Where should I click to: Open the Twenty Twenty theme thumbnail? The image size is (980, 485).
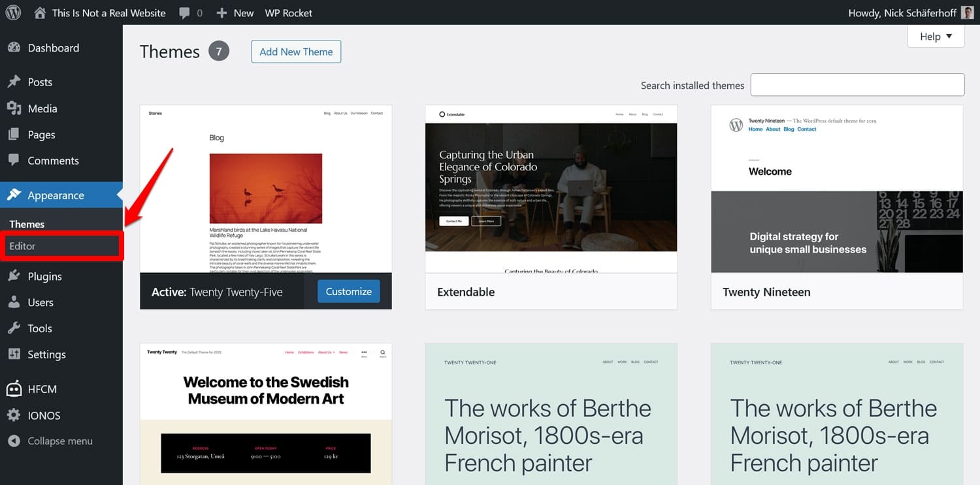tap(266, 414)
